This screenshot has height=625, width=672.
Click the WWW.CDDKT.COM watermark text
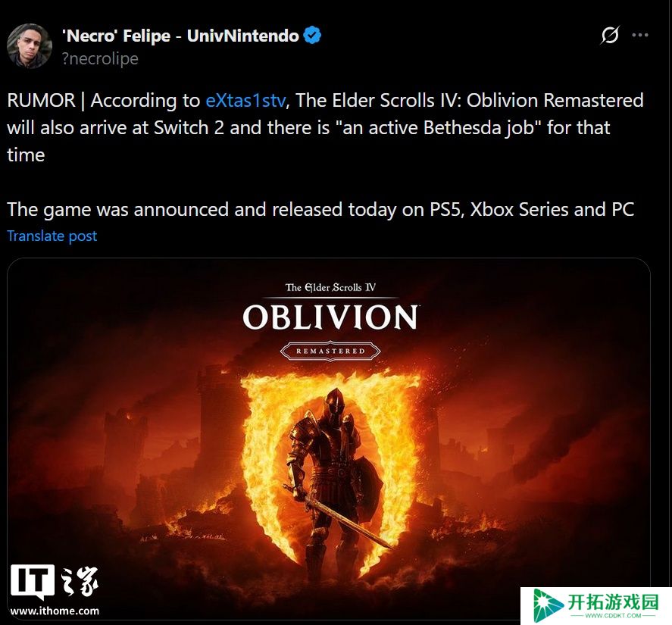click(x=613, y=616)
